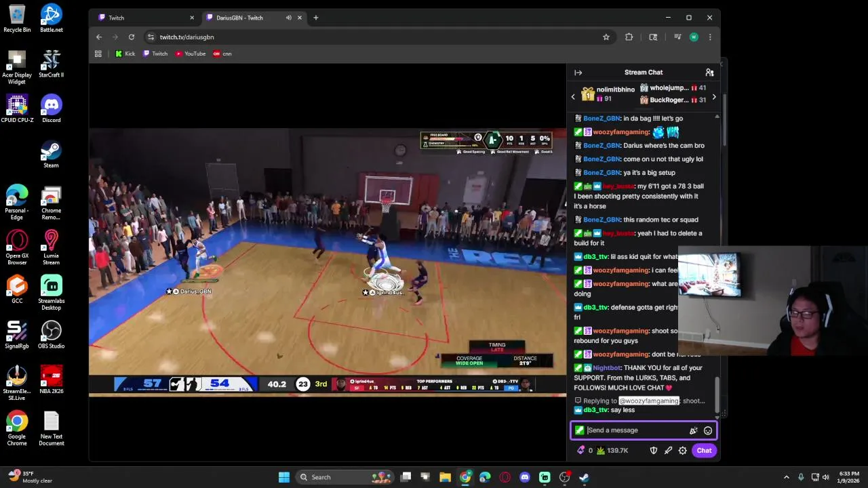Open Steam from the taskbar
868x488 pixels.
click(x=584, y=477)
